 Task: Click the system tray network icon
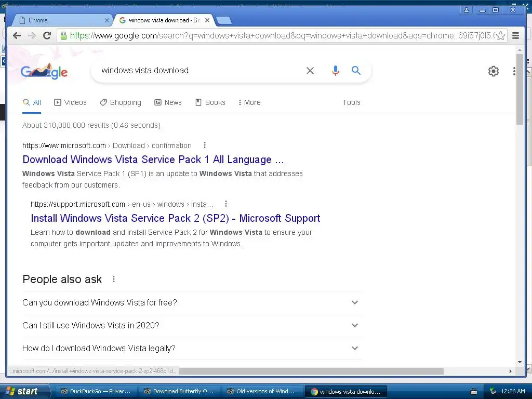pos(493,391)
